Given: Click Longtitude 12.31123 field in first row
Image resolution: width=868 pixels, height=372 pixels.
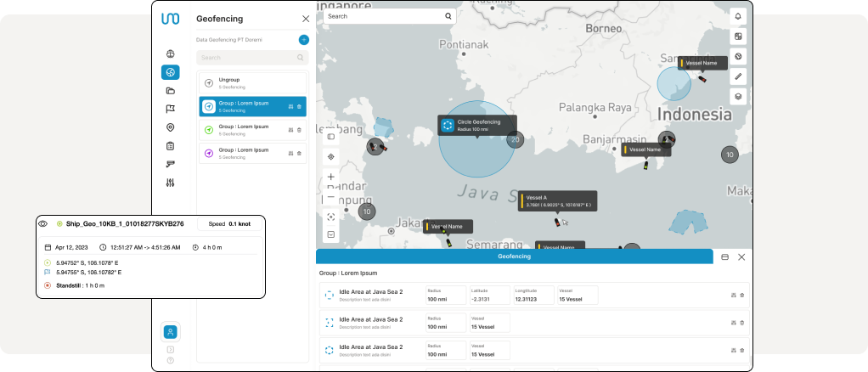Looking at the screenshot, I should tap(533, 295).
